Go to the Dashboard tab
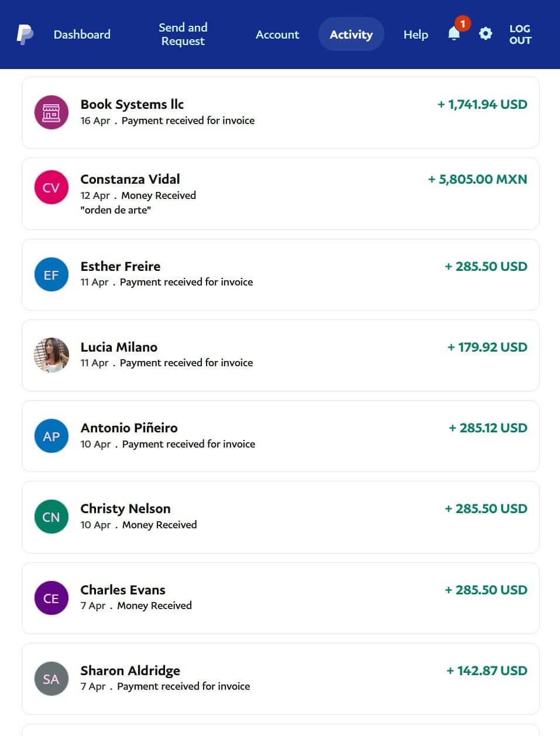560x736 pixels. pos(82,35)
